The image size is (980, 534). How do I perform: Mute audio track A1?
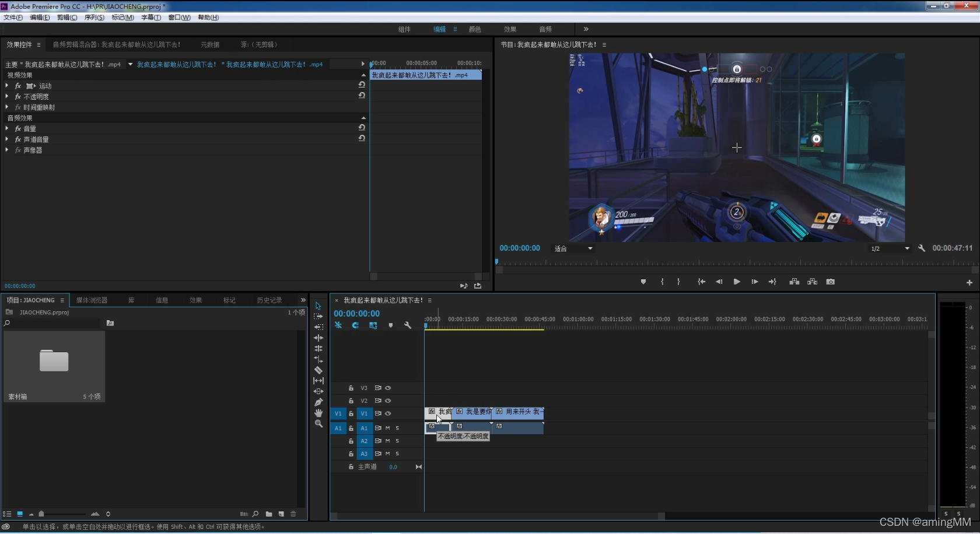[x=387, y=428]
